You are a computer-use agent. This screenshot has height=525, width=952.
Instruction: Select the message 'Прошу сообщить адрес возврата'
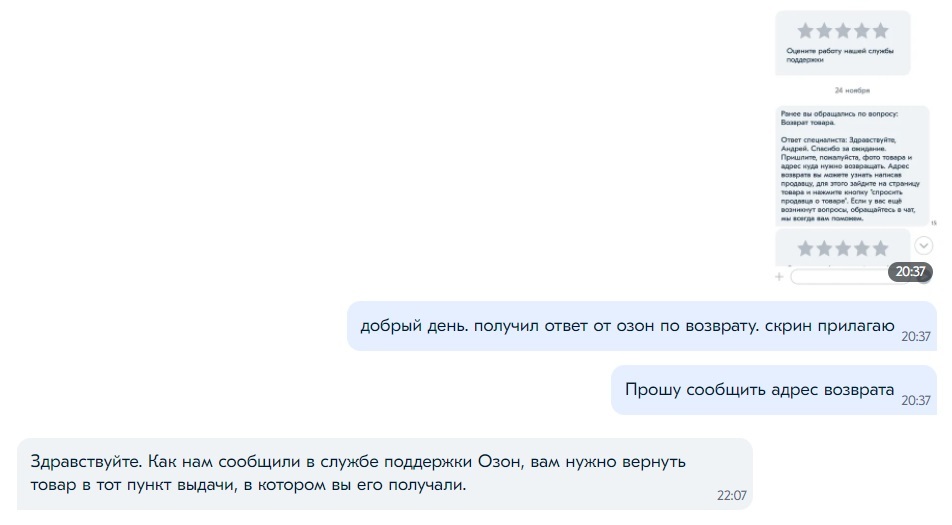pos(759,390)
